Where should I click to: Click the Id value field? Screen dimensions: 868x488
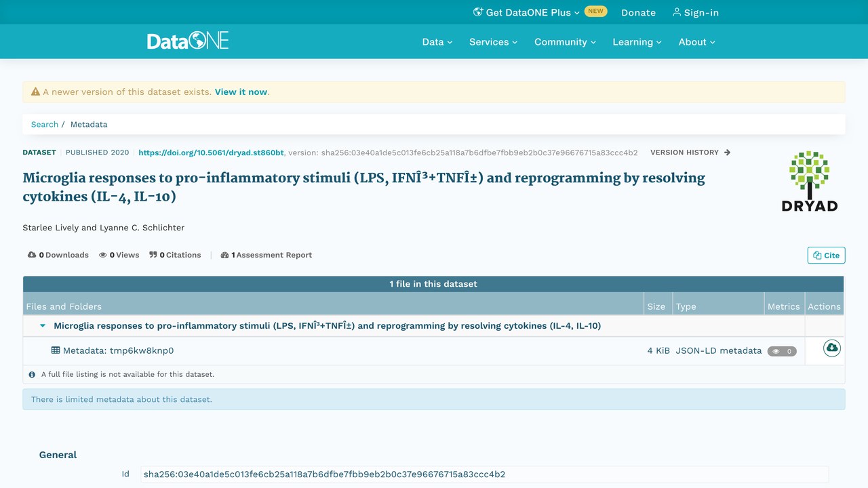click(x=484, y=474)
